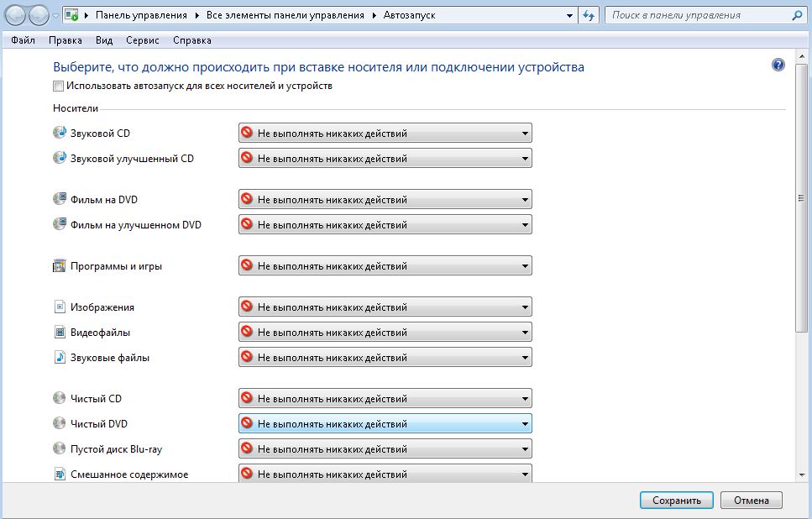
Task: Click the Изображения file icon
Action: point(60,307)
